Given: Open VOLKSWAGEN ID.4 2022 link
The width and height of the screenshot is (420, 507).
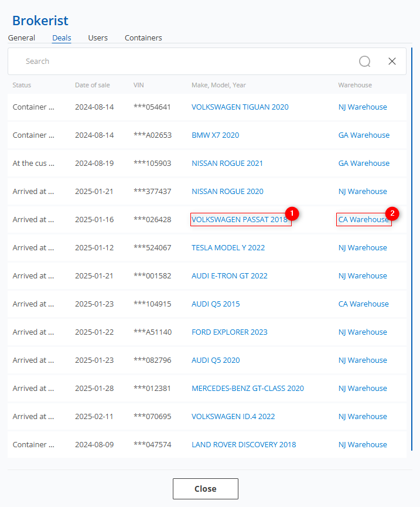Looking at the screenshot, I should pos(233,417).
